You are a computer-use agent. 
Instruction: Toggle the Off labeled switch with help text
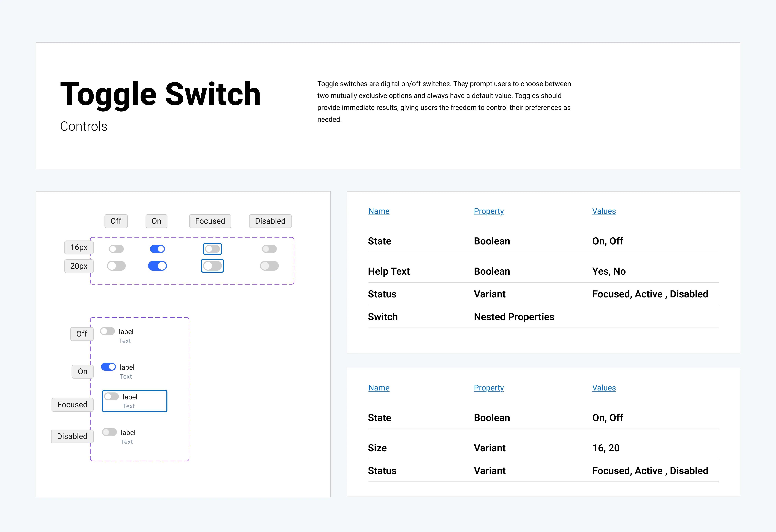click(x=108, y=331)
